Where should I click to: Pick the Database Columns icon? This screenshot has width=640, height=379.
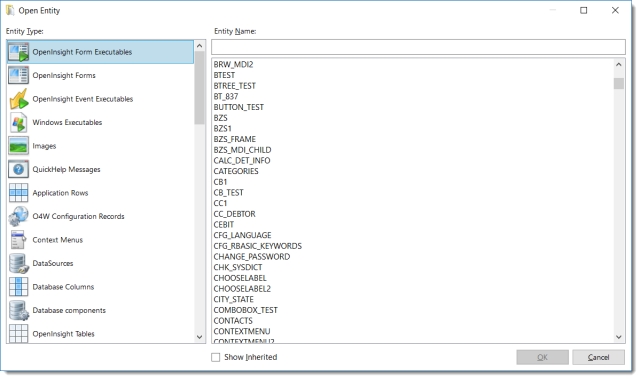coord(19,287)
